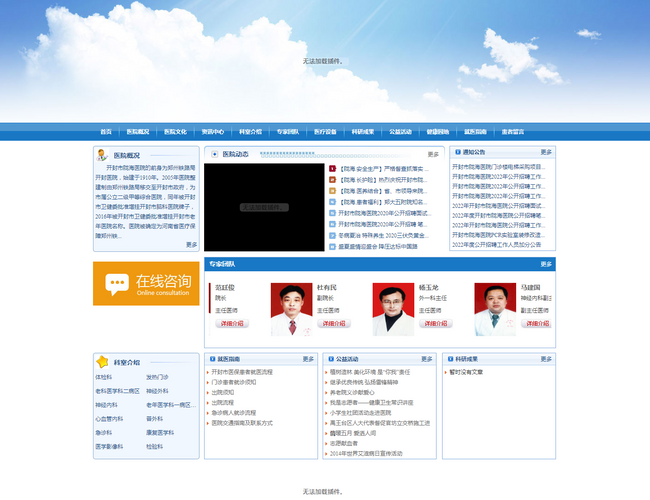Open the 【陇海 医养结合】 news headline
The width and height of the screenshot is (650, 500).
point(383,191)
